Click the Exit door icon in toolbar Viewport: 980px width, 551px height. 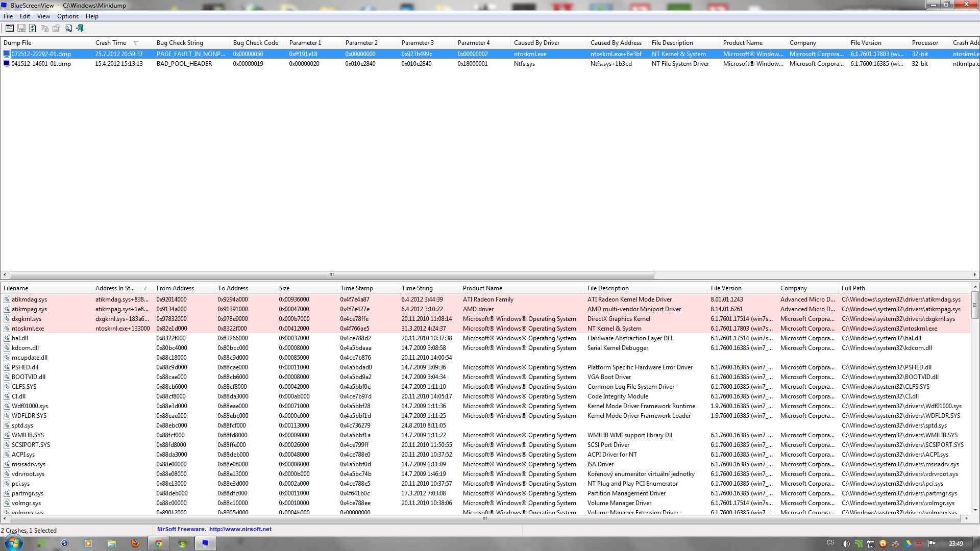(x=80, y=29)
